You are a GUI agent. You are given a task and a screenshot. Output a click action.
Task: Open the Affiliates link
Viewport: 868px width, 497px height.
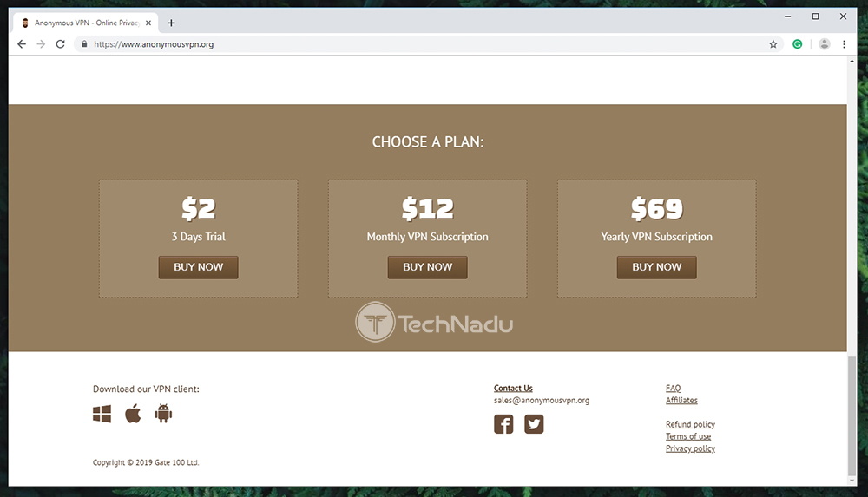click(681, 400)
